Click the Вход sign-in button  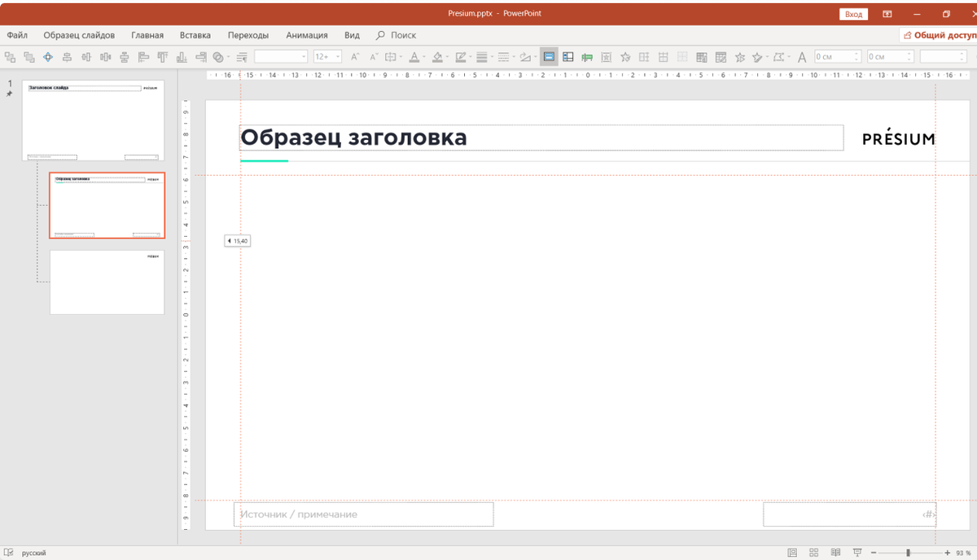click(x=853, y=14)
